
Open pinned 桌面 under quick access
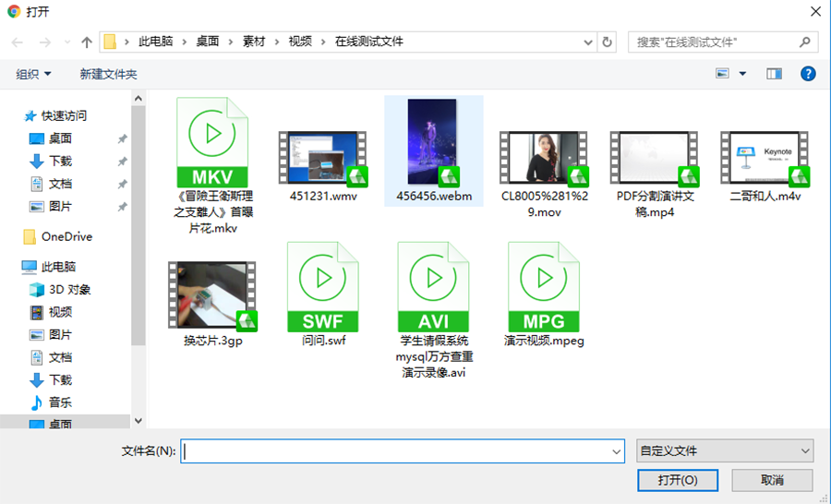[x=60, y=138]
